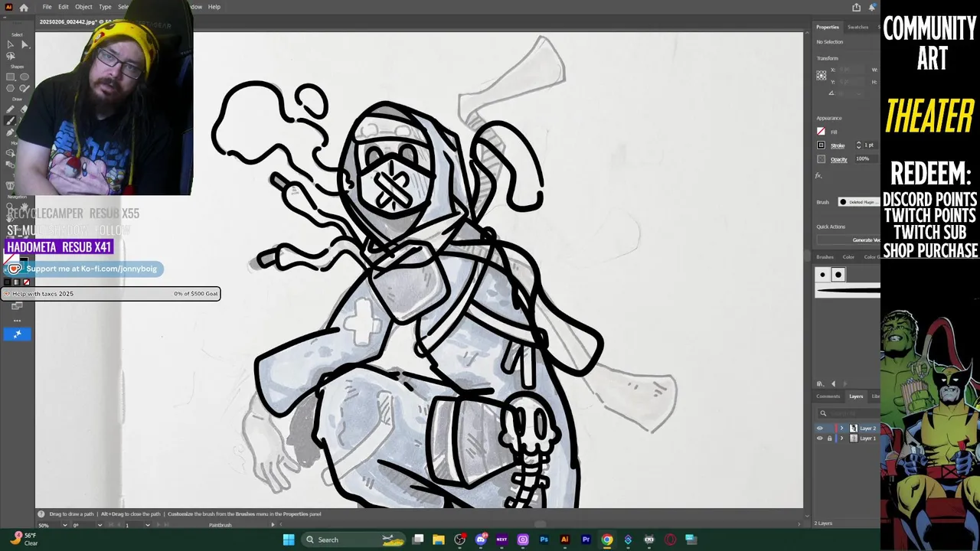
Task: Load previous brush library arrow
Action: [834, 383]
